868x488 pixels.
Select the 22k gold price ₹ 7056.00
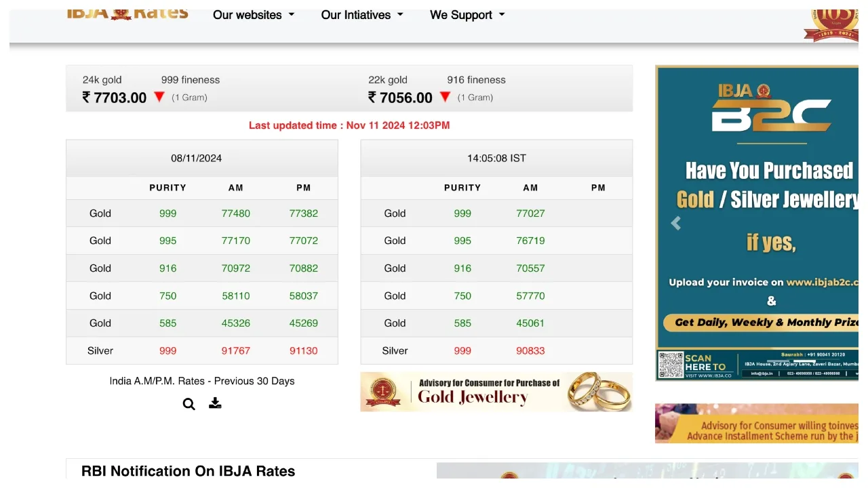tap(400, 98)
